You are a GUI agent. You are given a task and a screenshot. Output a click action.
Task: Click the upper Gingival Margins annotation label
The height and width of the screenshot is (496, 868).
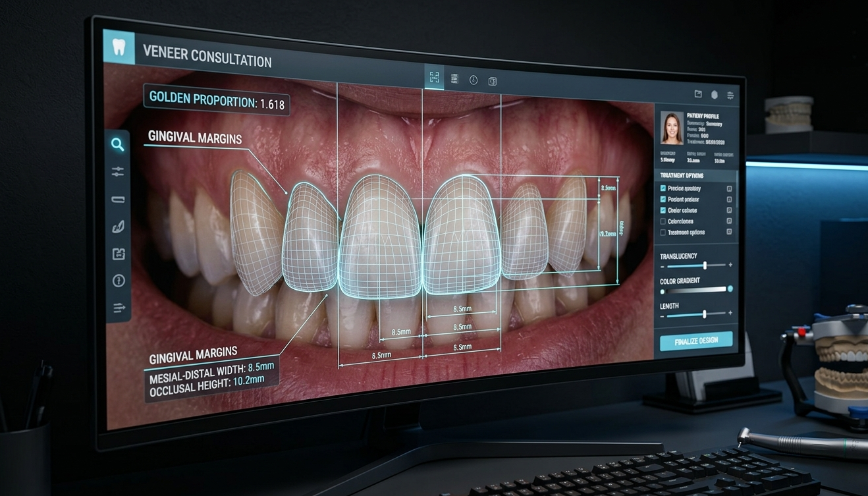[x=195, y=138]
